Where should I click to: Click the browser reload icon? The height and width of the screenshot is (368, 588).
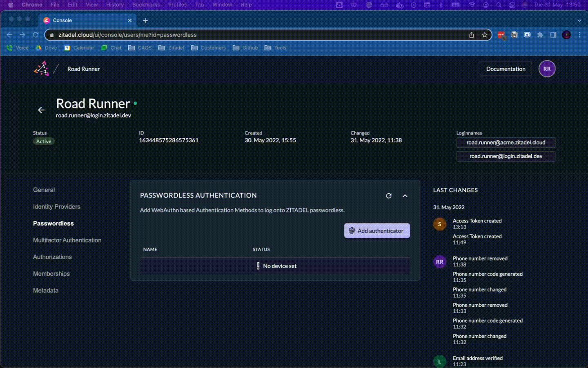(x=36, y=35)
